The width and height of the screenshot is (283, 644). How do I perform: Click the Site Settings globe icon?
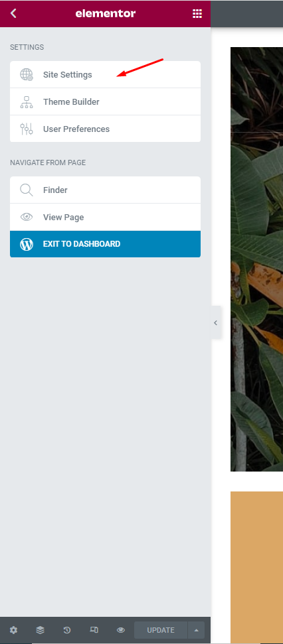point(27,75)
